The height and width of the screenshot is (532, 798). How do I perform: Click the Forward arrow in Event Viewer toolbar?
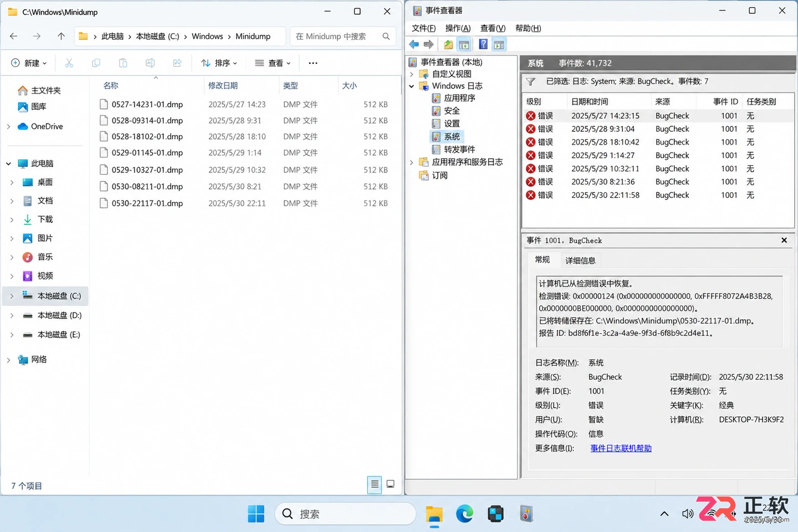428,44
